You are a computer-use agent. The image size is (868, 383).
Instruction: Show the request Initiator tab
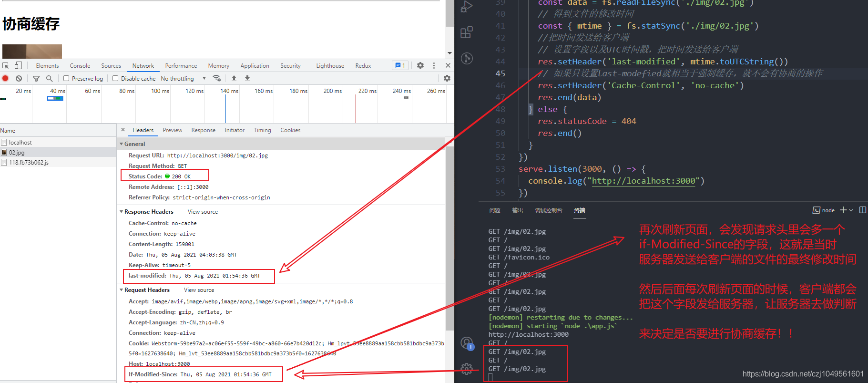pyautogui.click(x=235, y=130)
